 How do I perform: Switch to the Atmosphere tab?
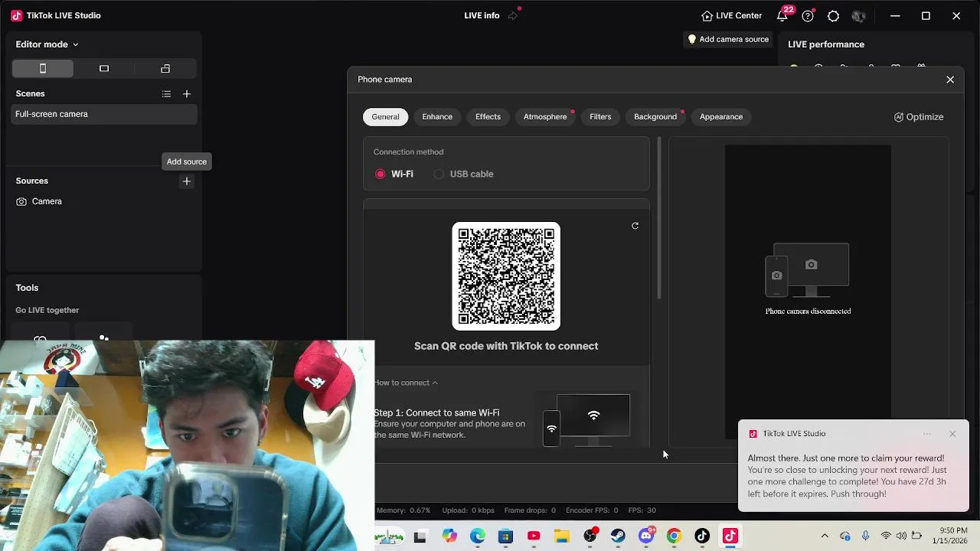point(545,117)
